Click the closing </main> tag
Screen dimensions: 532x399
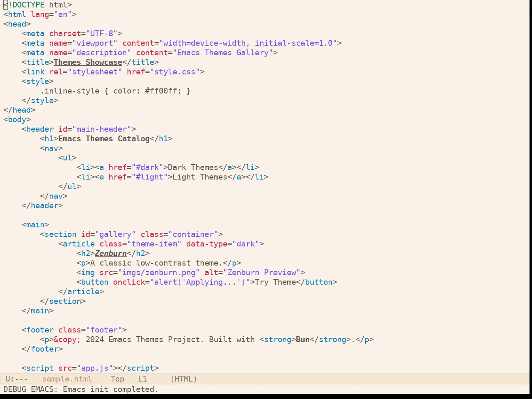coord(38,311)
